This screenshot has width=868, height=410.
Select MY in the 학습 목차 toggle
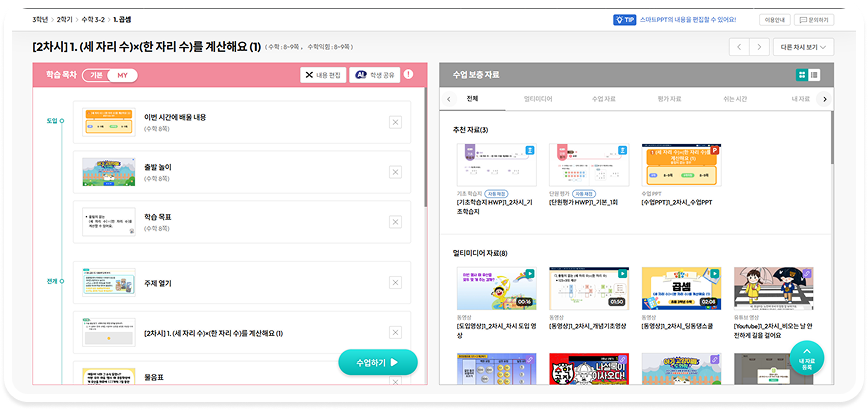122,75
